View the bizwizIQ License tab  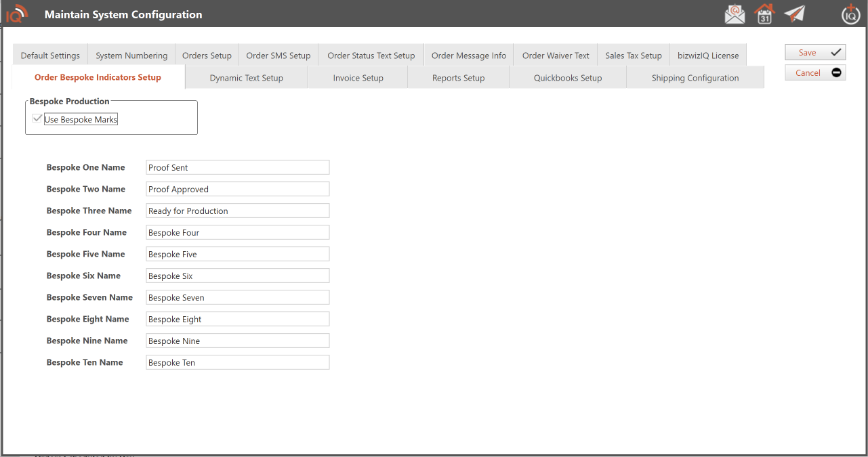708,56
